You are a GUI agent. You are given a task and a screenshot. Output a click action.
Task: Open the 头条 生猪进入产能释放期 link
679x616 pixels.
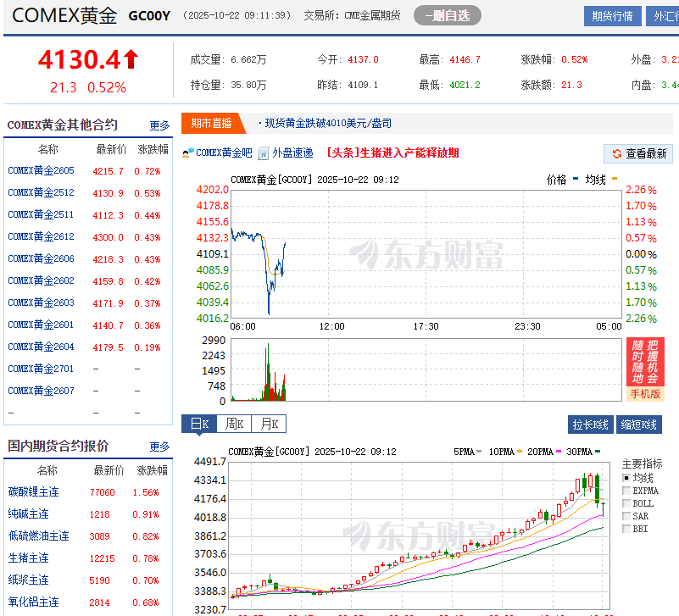click(392, 153)
